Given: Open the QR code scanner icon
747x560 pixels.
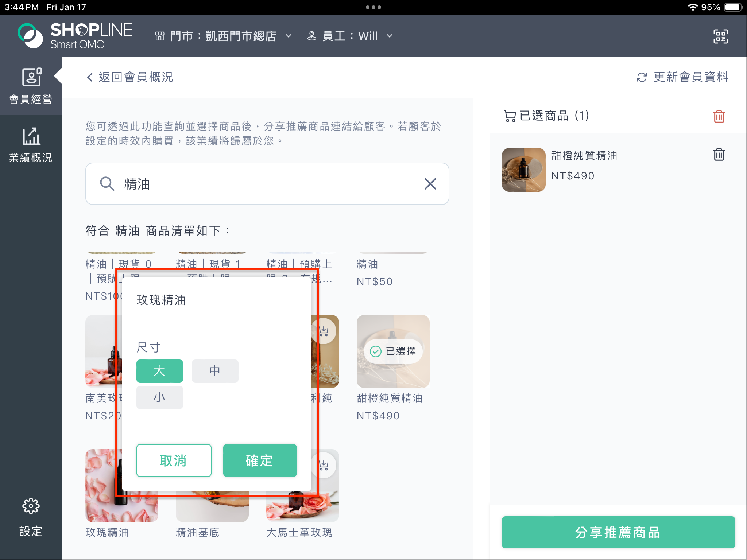Looking at the screenshot, I should (720, 36).
